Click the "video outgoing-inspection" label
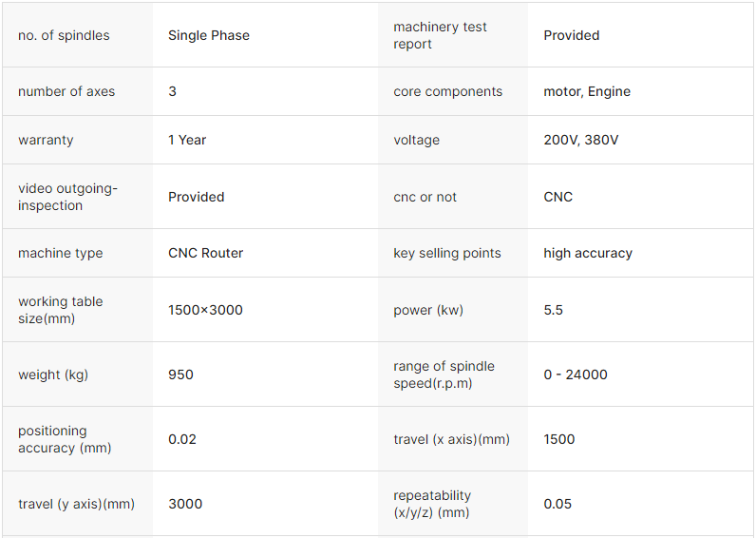The image size is (756, 538). tap(67, 197)
